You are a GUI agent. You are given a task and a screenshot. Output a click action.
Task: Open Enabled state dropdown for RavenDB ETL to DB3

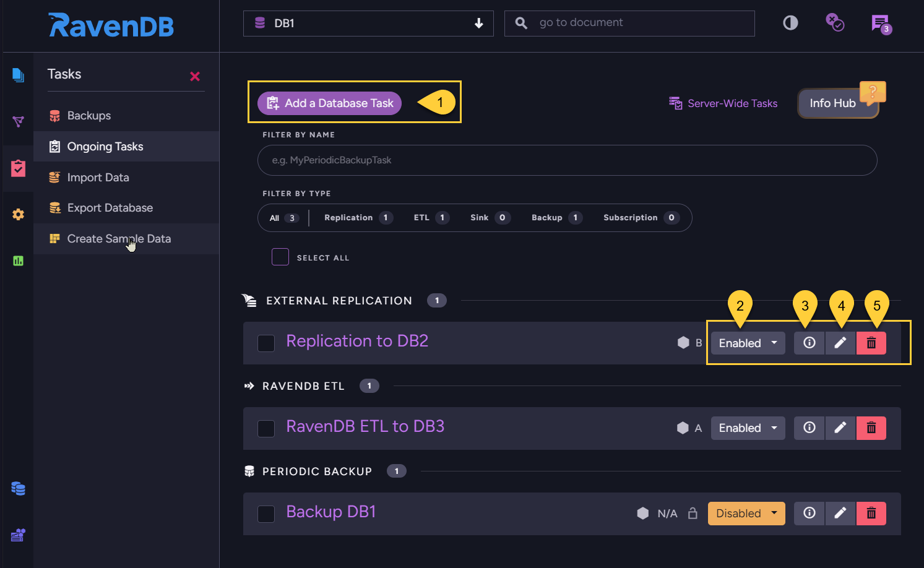pyautogui.click(x=748, y=428)
